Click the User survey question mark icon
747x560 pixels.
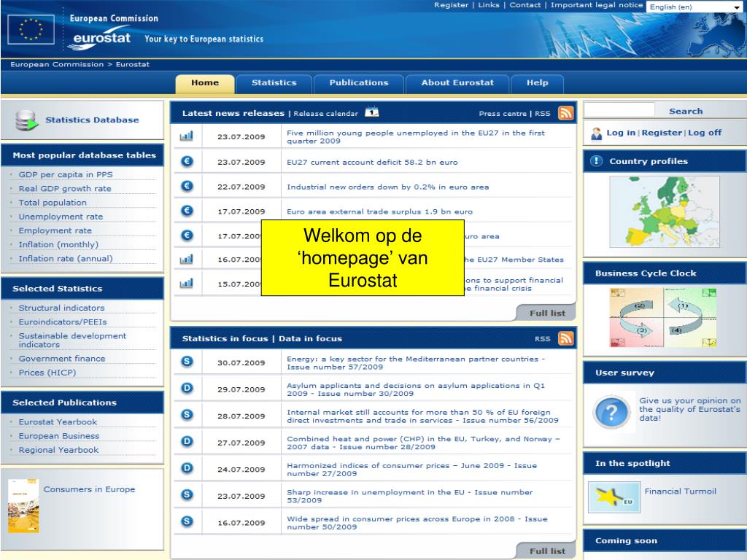(612, 413)
